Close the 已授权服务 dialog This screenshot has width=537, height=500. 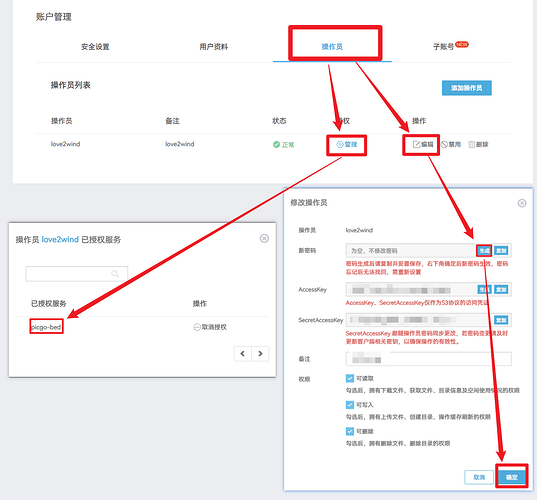pyautogui.click(x=264, y=238)
